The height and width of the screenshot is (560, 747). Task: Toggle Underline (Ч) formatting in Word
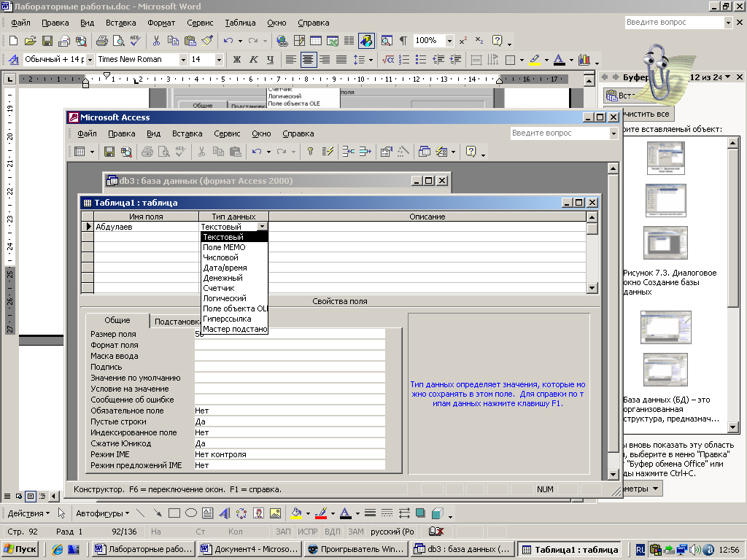(270, 60)
